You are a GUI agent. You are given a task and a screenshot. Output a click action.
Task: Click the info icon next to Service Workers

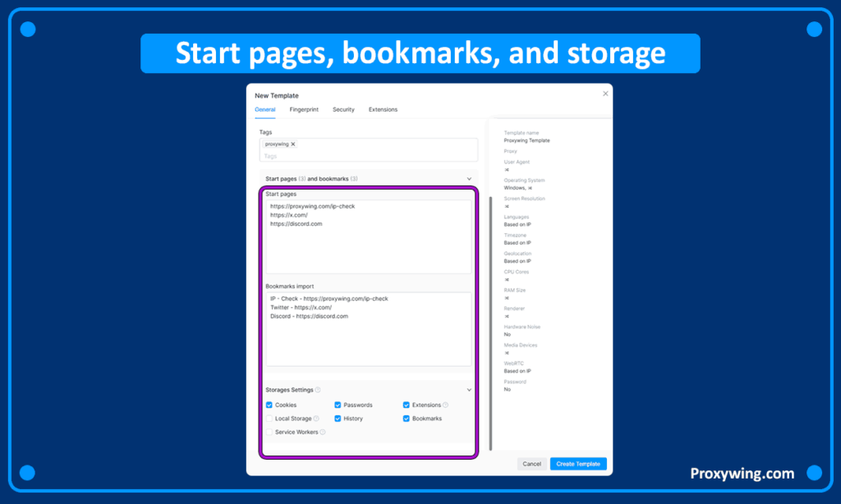(323, 432)
